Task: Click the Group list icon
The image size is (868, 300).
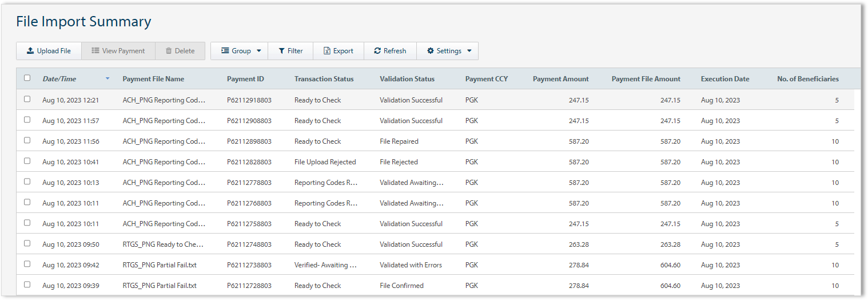Action: (x=225, y=51)
